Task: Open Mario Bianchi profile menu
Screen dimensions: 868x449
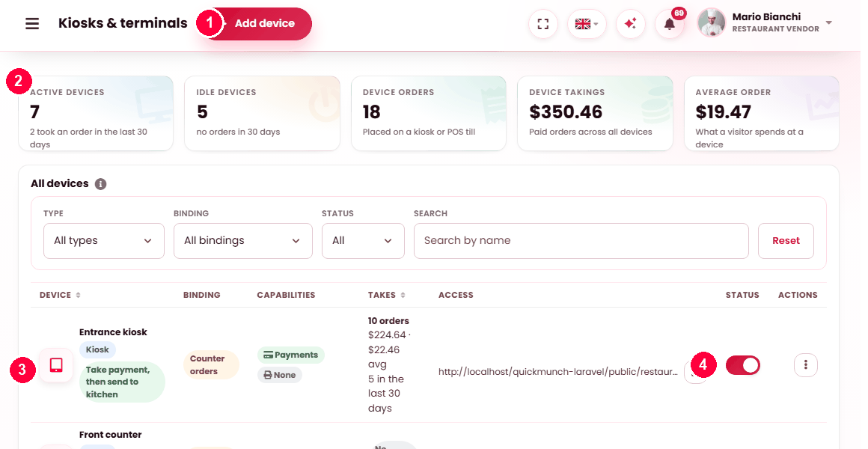Action: pyautogui.click(x=765, y=22)
